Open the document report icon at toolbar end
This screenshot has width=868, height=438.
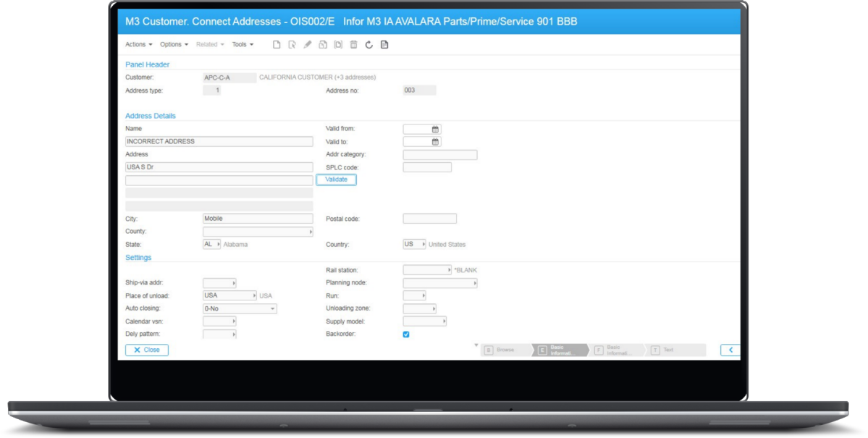coord(384,45)
